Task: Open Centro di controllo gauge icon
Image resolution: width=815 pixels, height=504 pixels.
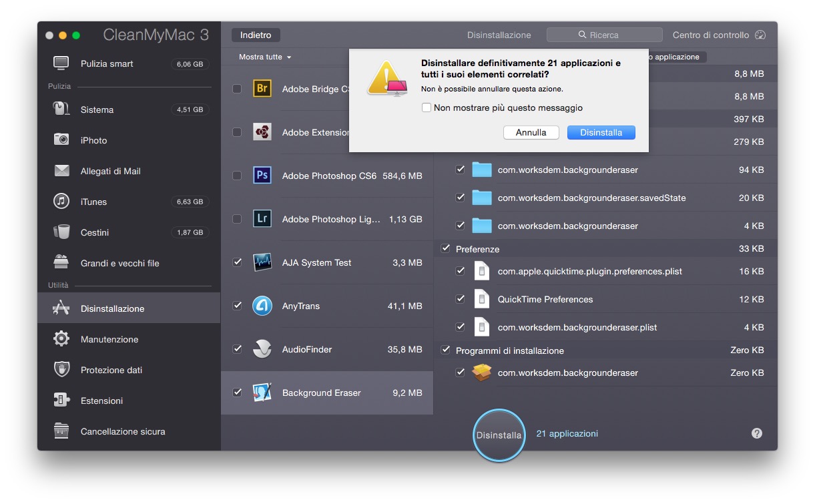Action: coord(761,35)
